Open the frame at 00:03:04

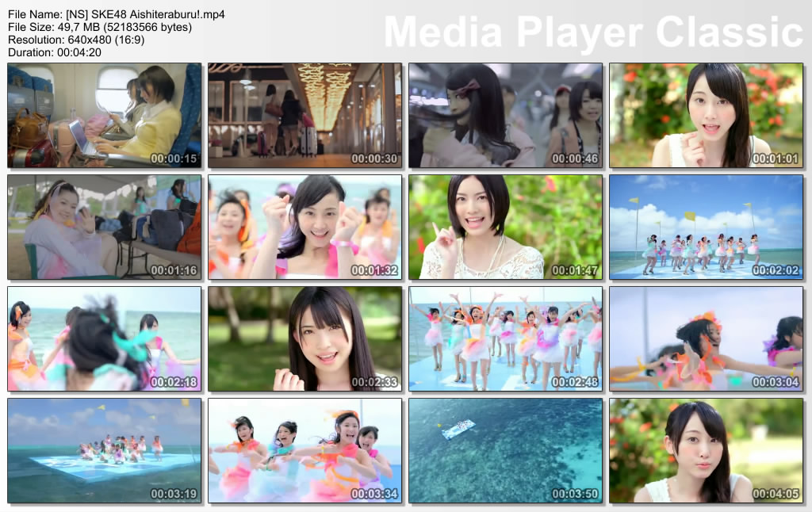[x=706, y=339]
